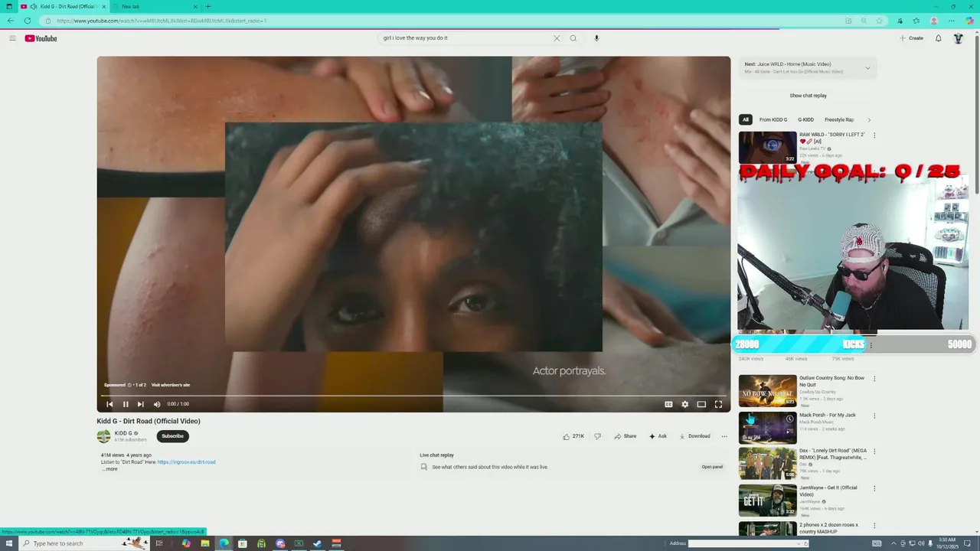Subscribe to the KIDD G channel
Image resolution: width=980 pixels, height=551 pixels.
coord(173,436)
